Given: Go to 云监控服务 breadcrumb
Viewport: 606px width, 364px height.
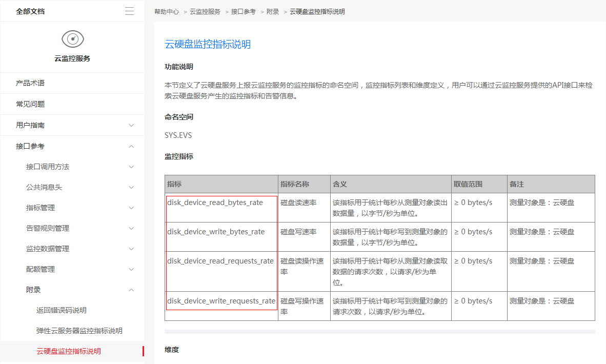Looking at the screenshot, I should 205,12.
